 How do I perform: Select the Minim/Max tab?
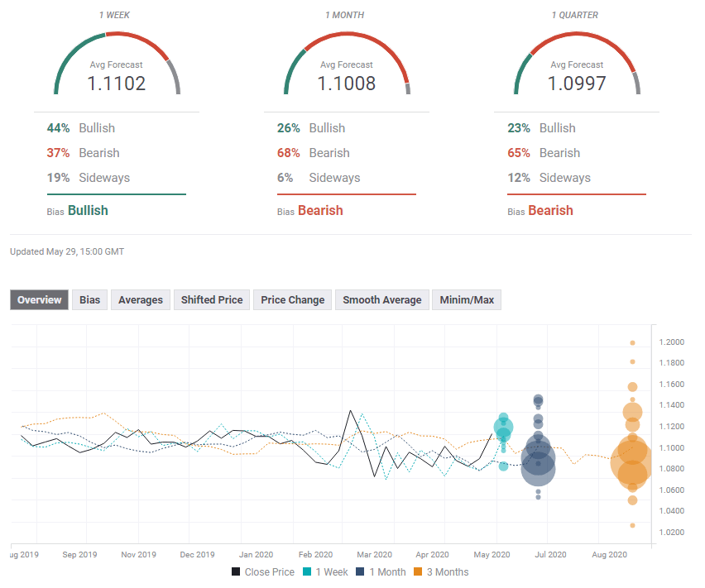(x=467, y=300)
